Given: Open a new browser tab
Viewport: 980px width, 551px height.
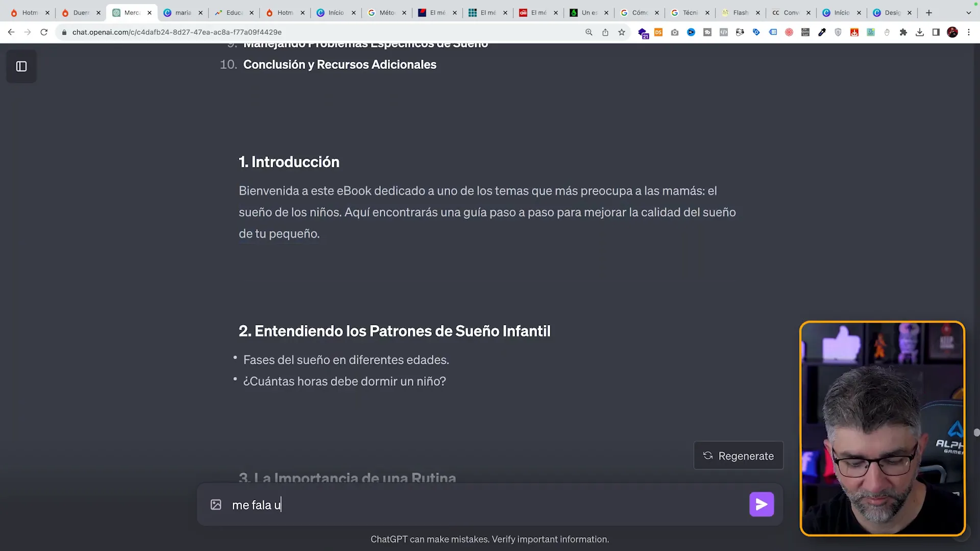Looking at the screenshot, I should 929,13.
